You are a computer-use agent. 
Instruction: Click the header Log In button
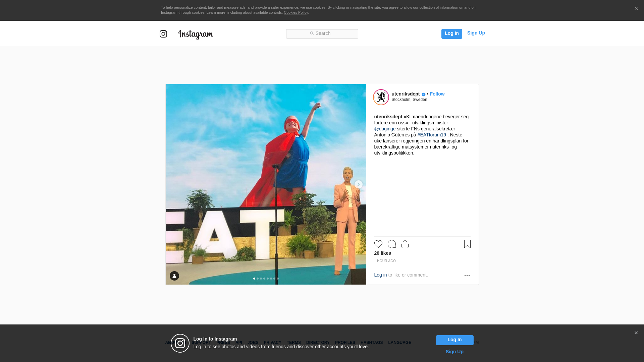click(451, 34)
